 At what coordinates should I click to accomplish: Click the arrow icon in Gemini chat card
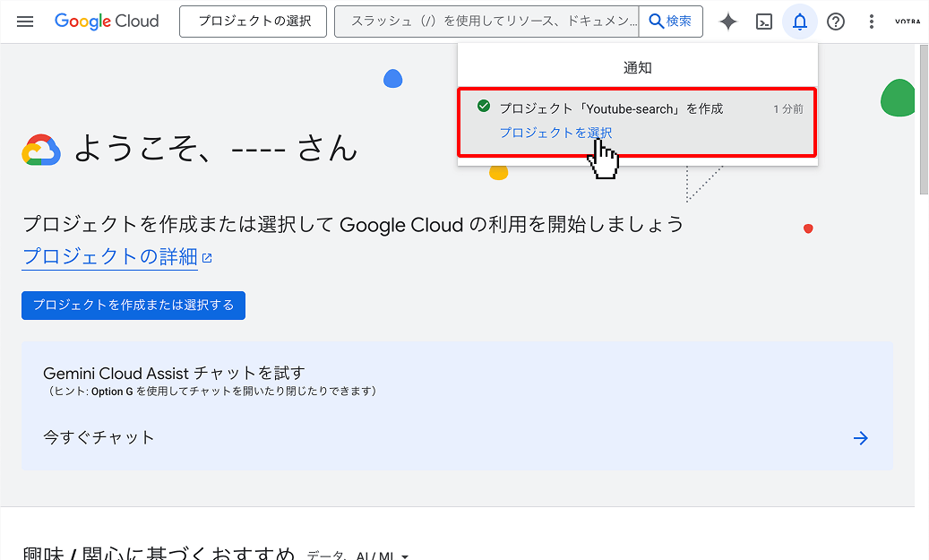point(860,438)
